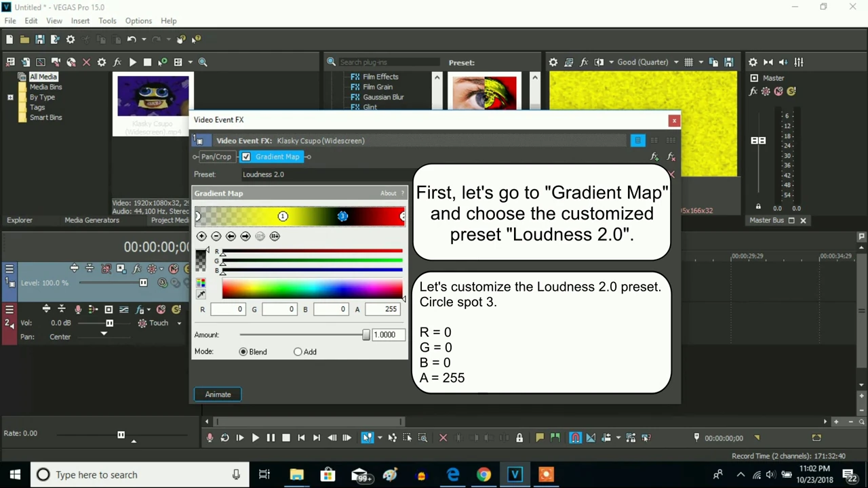Open the Insert menu

pos(80,21)
